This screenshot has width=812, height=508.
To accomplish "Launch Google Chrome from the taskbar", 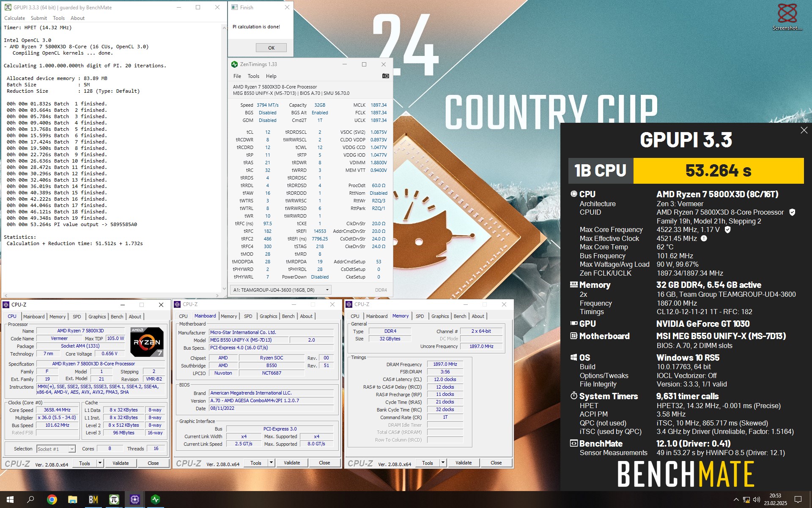I will pyautogui.click(x=52, y=500).
